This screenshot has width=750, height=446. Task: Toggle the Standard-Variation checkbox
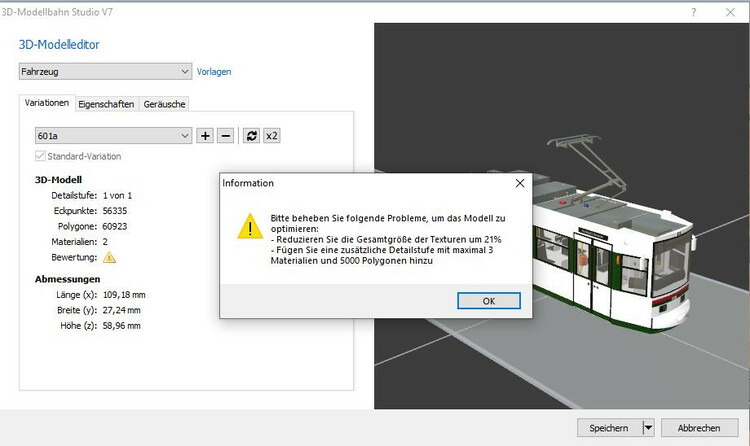(40, 156)
